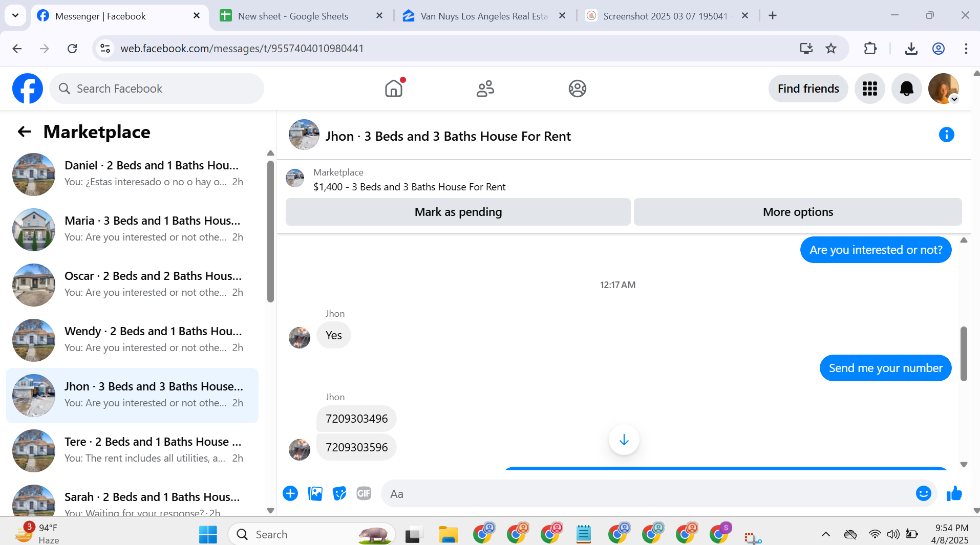Select the Jhon 3 Beds and 3 Baths conversation
980x545 pixels.
coord(133,395)
